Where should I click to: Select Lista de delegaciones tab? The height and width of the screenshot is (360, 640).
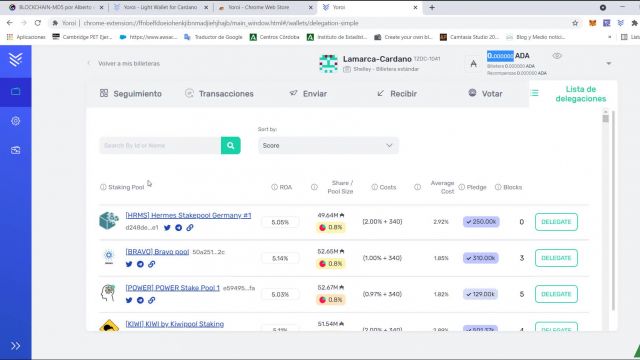[x=573, y=94]
